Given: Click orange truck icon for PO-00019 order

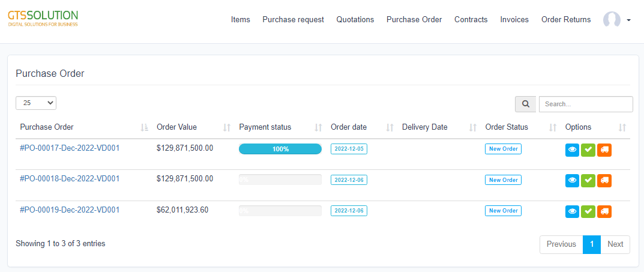Looking at the screenshot, I should pos(604,211).
